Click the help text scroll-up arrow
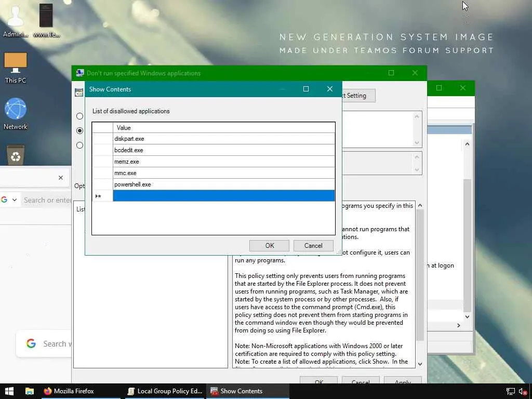Image resolution: width=532 pixels, height=399 pixels. pyautogui.click(x=420, y=206)
